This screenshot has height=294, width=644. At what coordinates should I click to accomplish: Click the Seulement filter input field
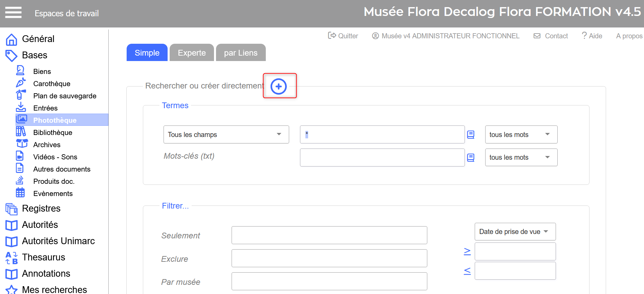pos(329,235)
